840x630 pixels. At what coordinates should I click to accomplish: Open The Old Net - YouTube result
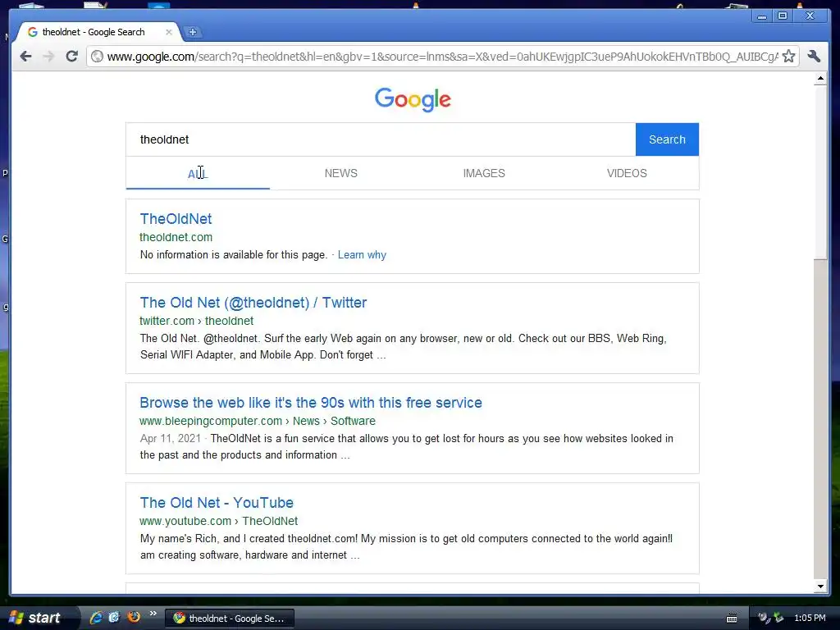pyautogui.click(x=217, y=503)
